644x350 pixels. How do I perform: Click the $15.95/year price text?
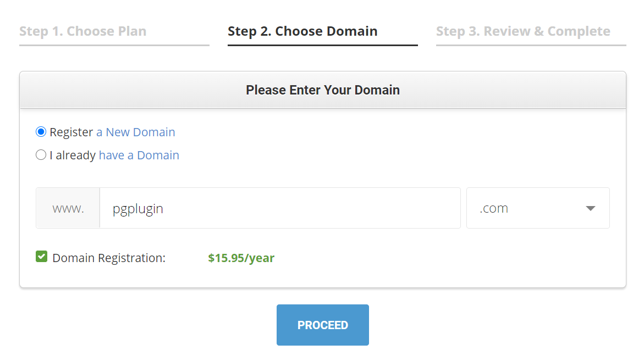coord(241,258)
